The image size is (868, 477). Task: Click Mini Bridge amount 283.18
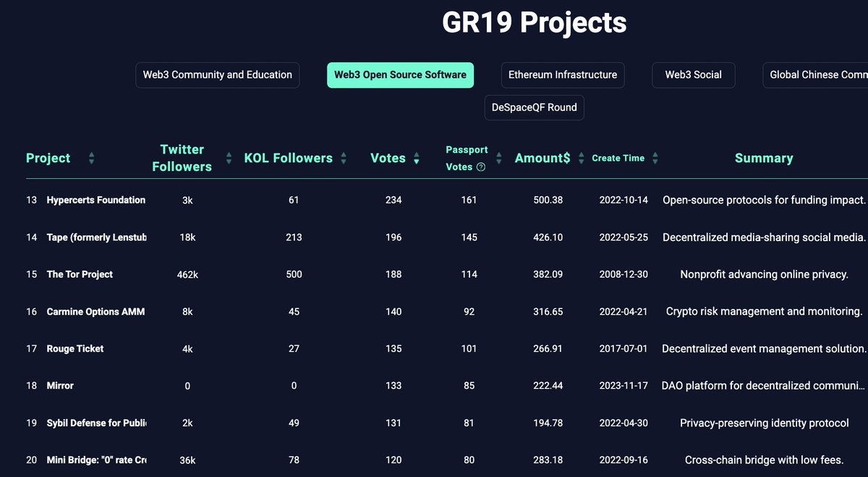pos(548,460)
